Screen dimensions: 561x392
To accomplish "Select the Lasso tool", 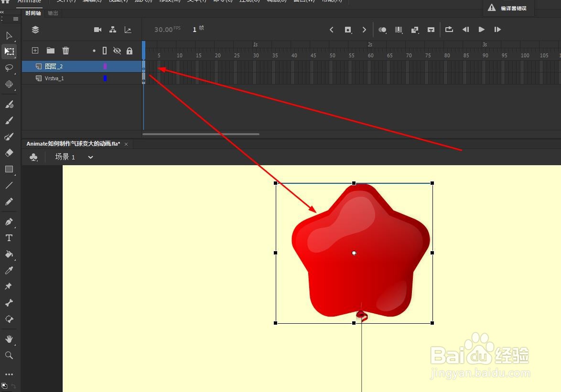I will (9, 68).
